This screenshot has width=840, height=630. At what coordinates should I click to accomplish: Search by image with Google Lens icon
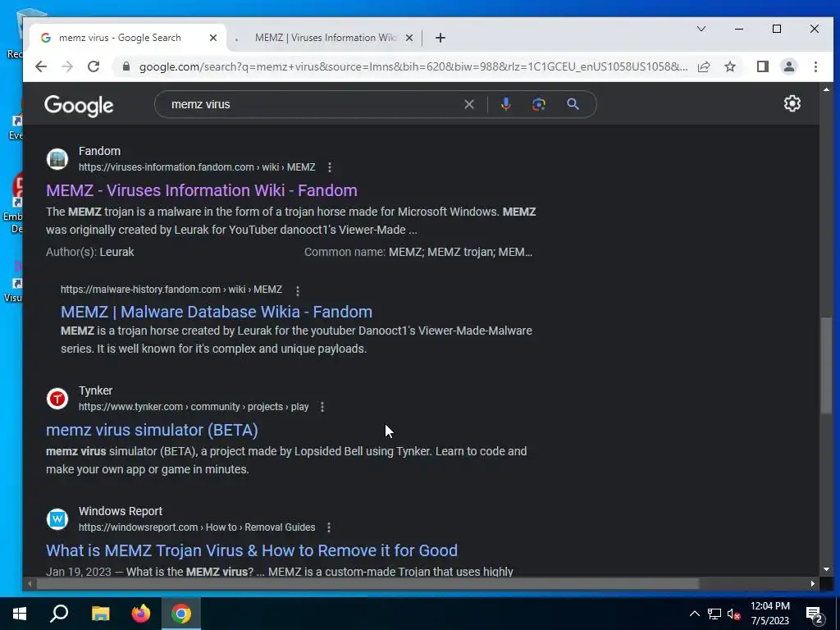539,104
